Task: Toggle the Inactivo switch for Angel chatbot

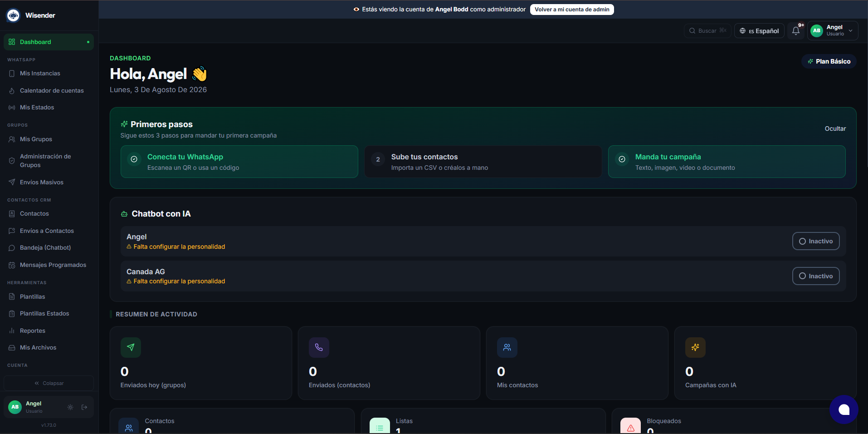Action: [x=815, y=241]
